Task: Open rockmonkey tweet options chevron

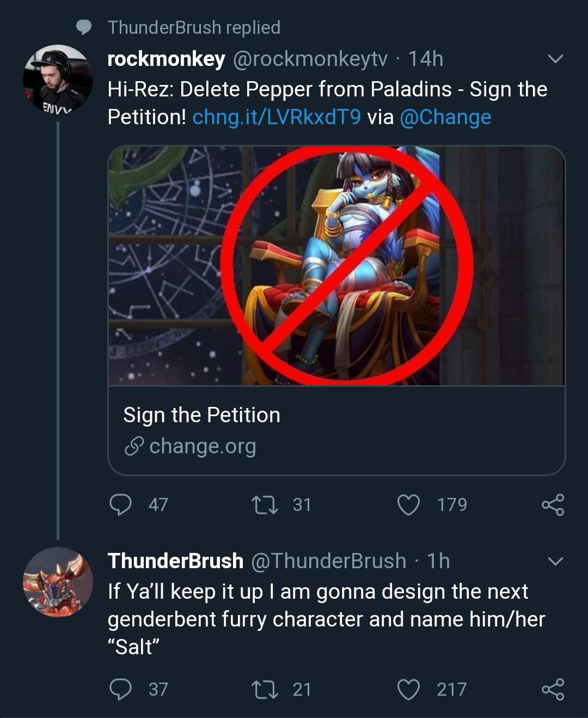Action: click(x=555, y=59)
